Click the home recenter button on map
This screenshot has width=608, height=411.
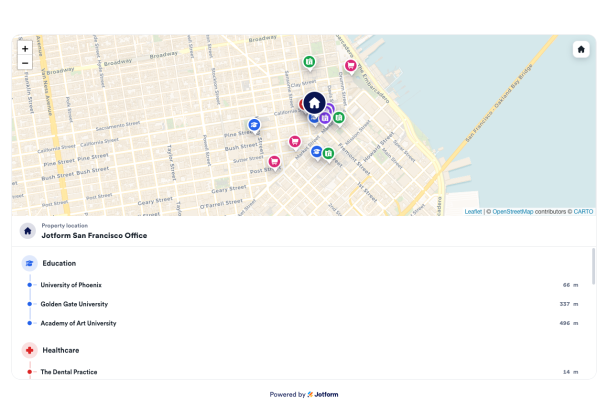[581, 49]
